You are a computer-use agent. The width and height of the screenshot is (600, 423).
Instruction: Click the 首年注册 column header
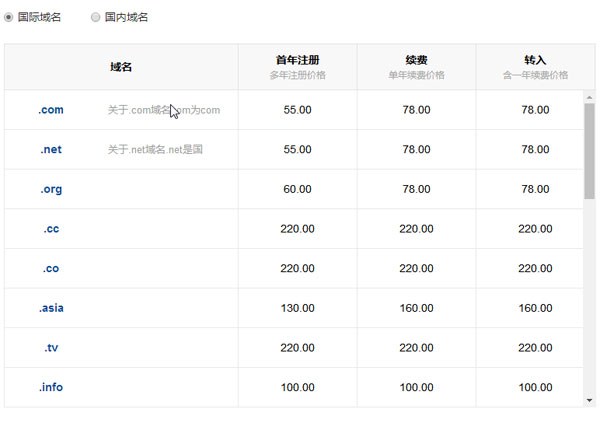(x=297, y=60)
